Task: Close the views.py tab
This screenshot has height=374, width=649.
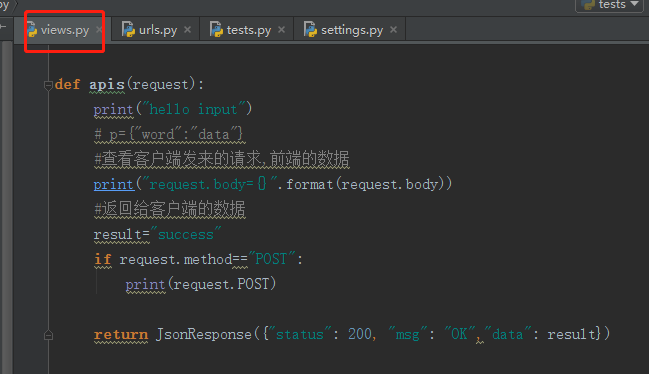Action: tap(99, 29)
